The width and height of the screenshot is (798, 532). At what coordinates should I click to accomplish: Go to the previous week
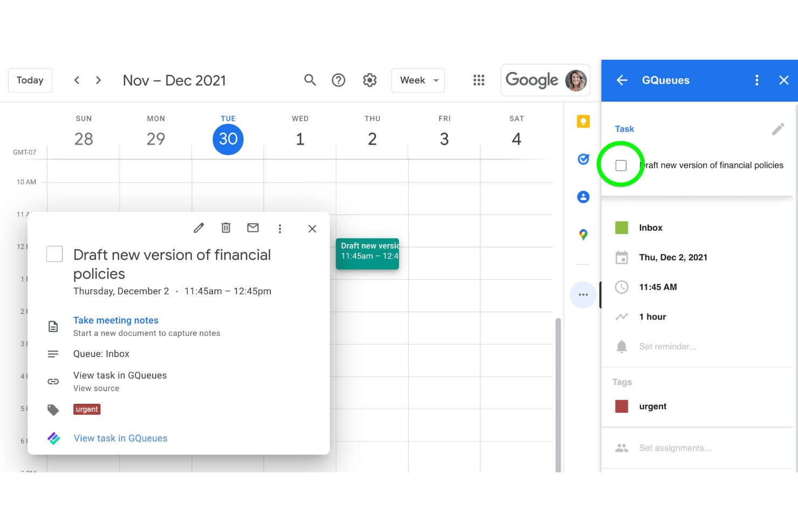pyautogui.click(x=77, y=80)
